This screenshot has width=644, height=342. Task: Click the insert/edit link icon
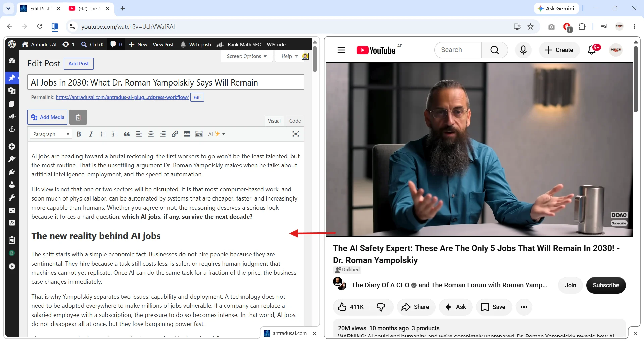pyautogui.click(x=175, y=134)
